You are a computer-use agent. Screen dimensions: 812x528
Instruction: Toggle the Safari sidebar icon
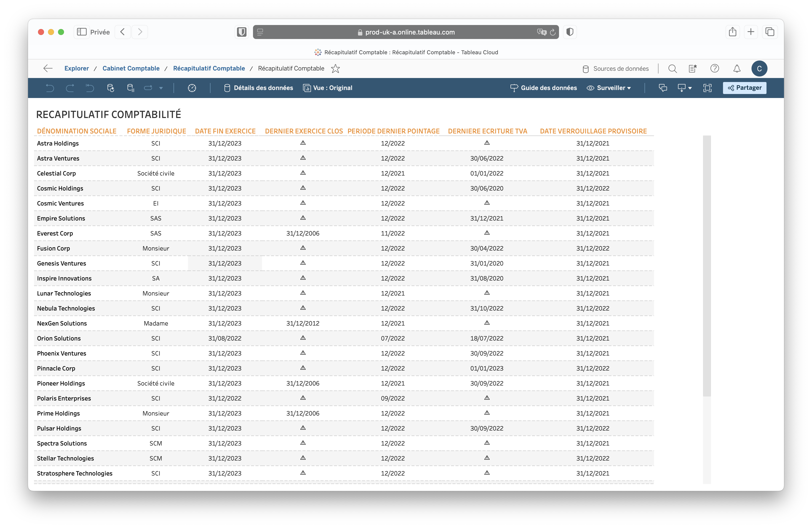pyautogui.click(x=81, y=32)
